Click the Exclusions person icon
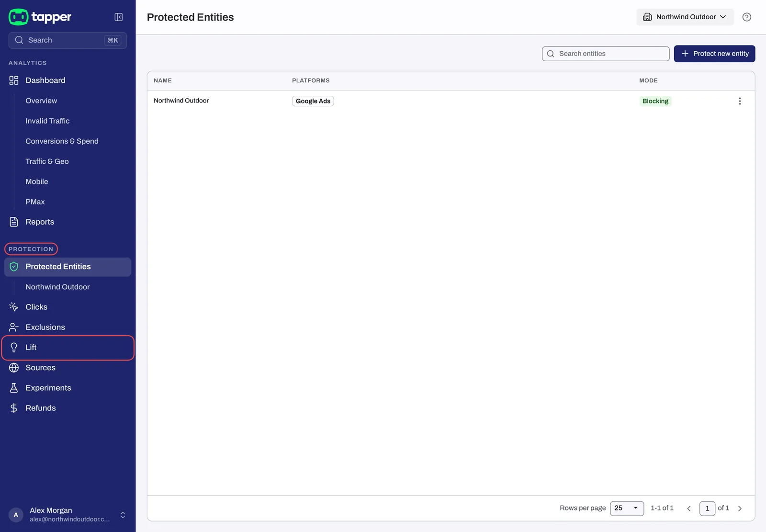The image size is (766, 532). point(14,327)
